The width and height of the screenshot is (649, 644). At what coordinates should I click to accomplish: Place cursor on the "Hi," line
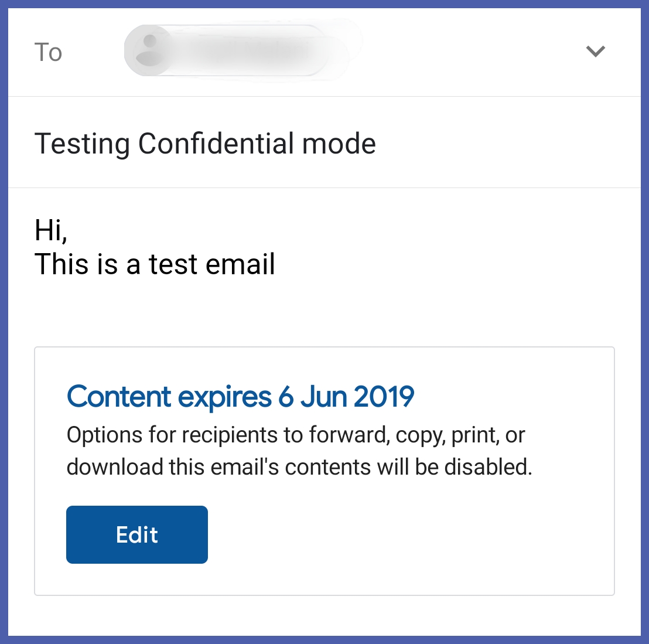[51, 229]
